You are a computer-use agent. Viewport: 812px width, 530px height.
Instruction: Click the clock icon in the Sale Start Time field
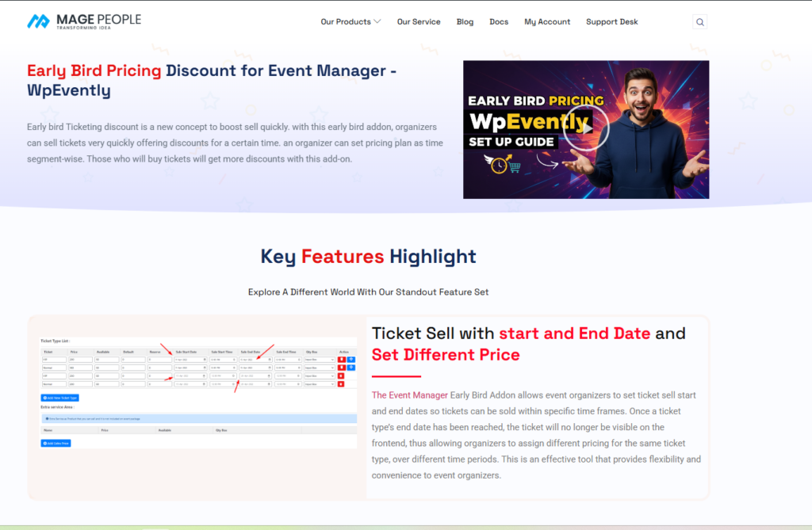coord(234,358)
